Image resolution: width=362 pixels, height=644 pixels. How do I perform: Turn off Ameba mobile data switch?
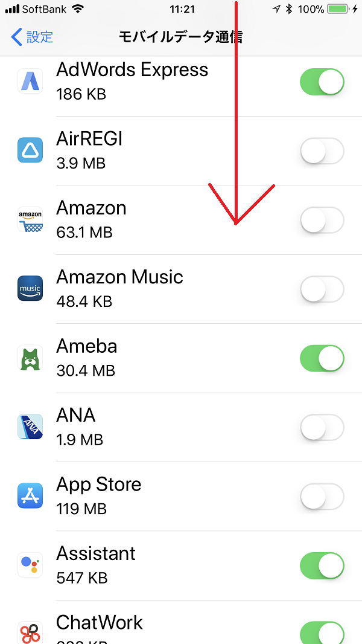322,358
